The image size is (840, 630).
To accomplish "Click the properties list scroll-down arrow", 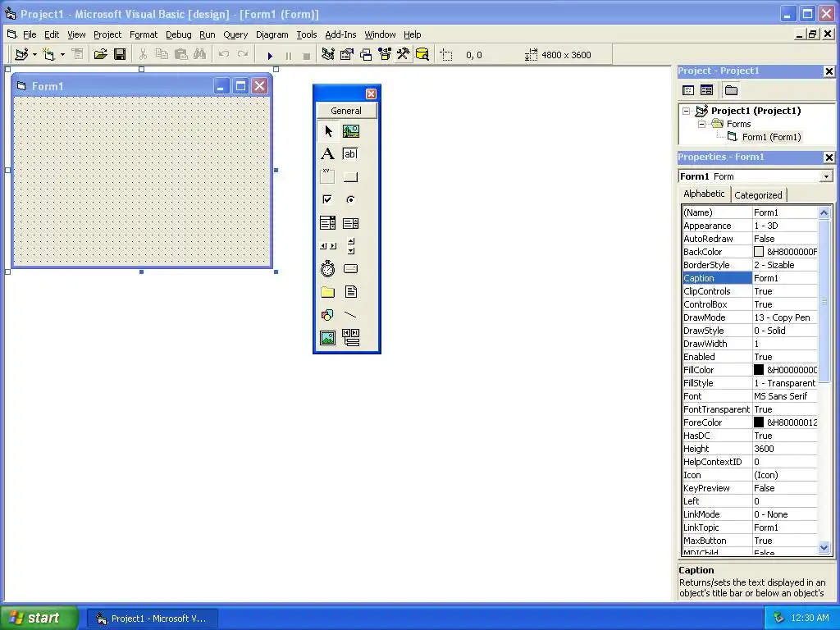I will (824, 547).
